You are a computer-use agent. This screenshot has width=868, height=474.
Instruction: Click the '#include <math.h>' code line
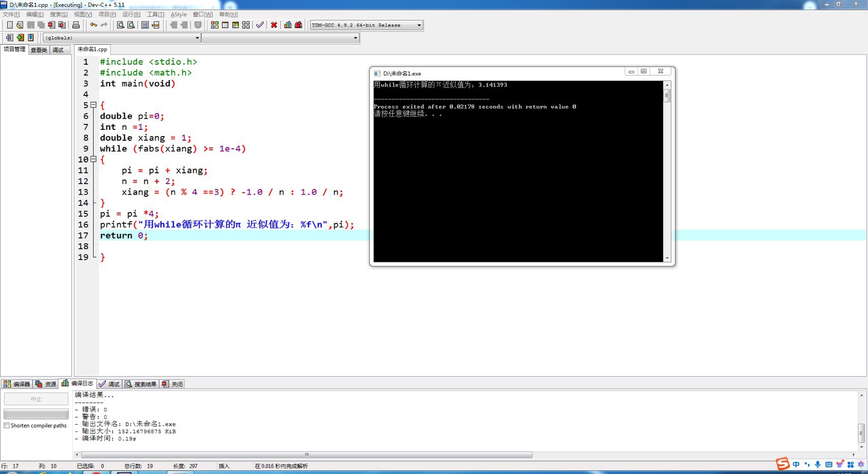click(x=146, y=73)
